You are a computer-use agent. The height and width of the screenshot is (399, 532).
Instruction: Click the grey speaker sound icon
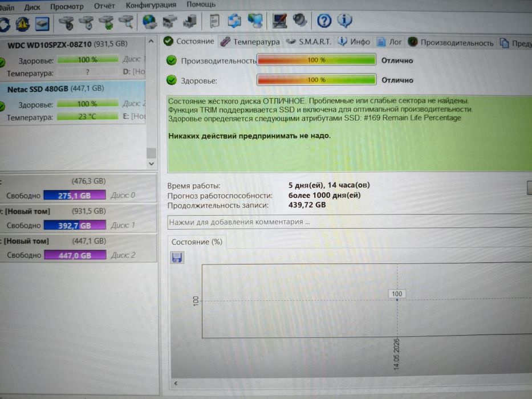[300, 20]
